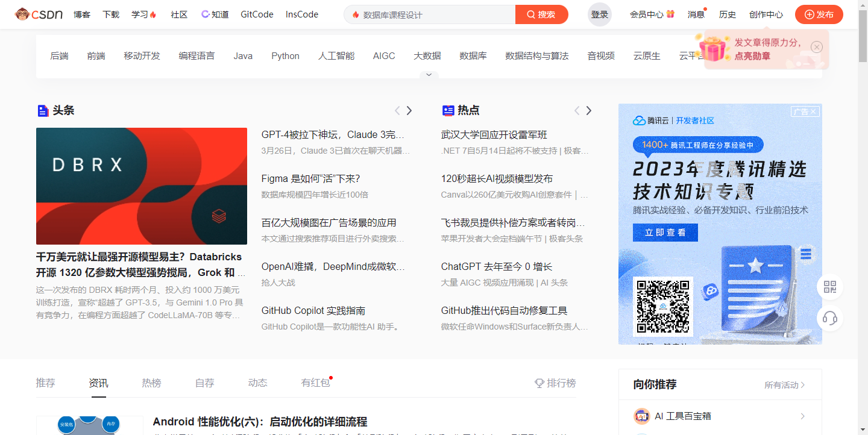Open 千万美元就让最强开源模型易主 headline
868x435 pixels.
click(141, 264)
